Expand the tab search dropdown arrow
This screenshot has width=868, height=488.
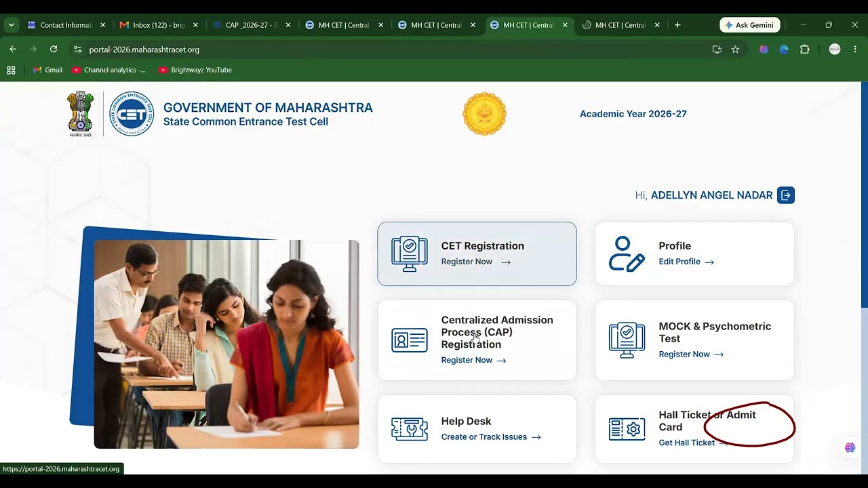11,25
